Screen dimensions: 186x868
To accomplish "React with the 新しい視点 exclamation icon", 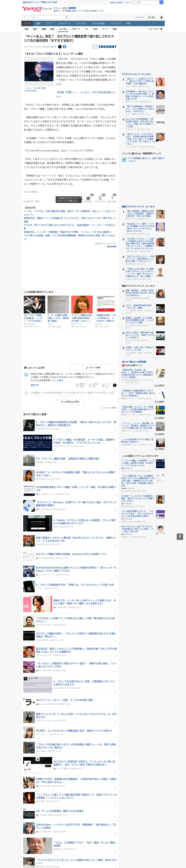I will (x=112, y=198).
